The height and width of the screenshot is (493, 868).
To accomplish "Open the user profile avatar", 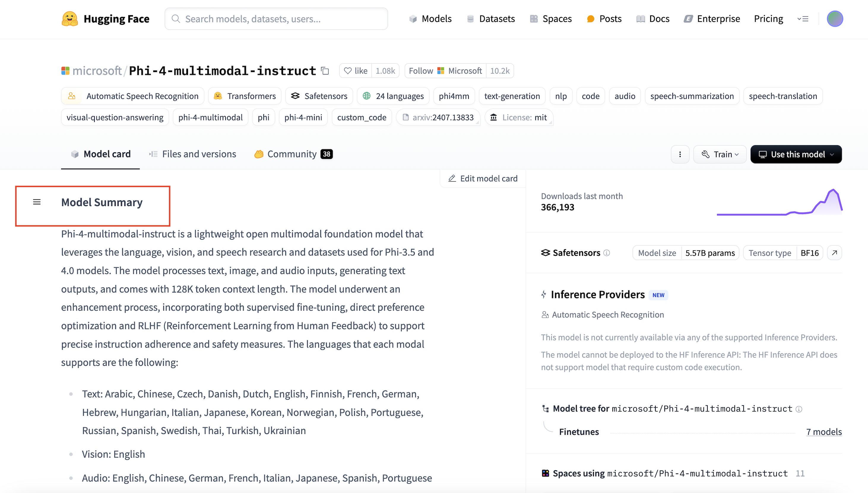I will pyautogui.click(x=834, y=19).
